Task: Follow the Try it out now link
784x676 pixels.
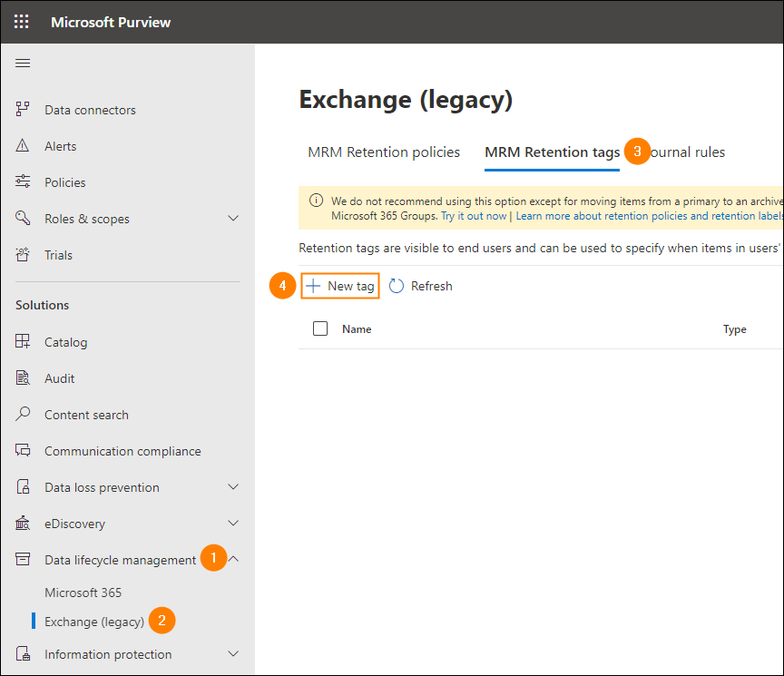Action: coord(474,216)
